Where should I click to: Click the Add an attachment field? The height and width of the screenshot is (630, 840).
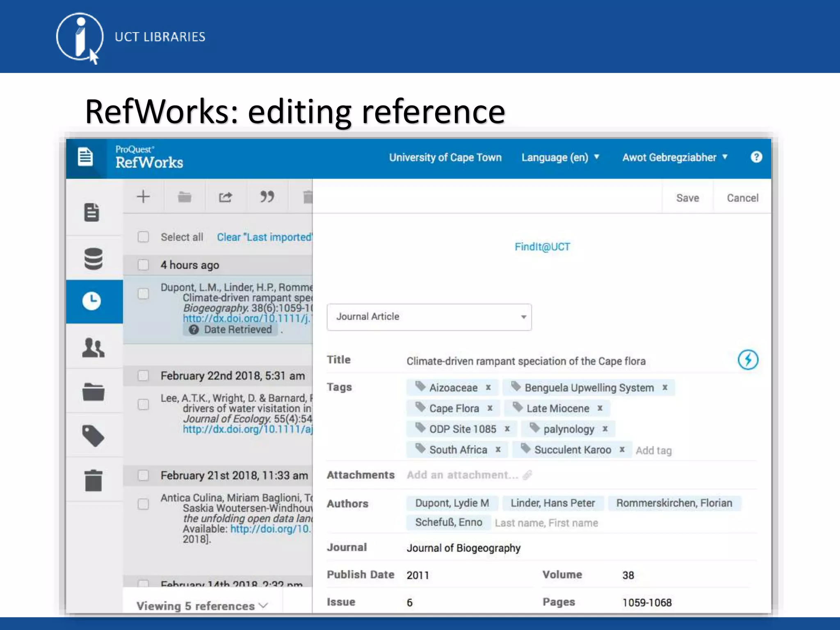(x=462, y=475)
